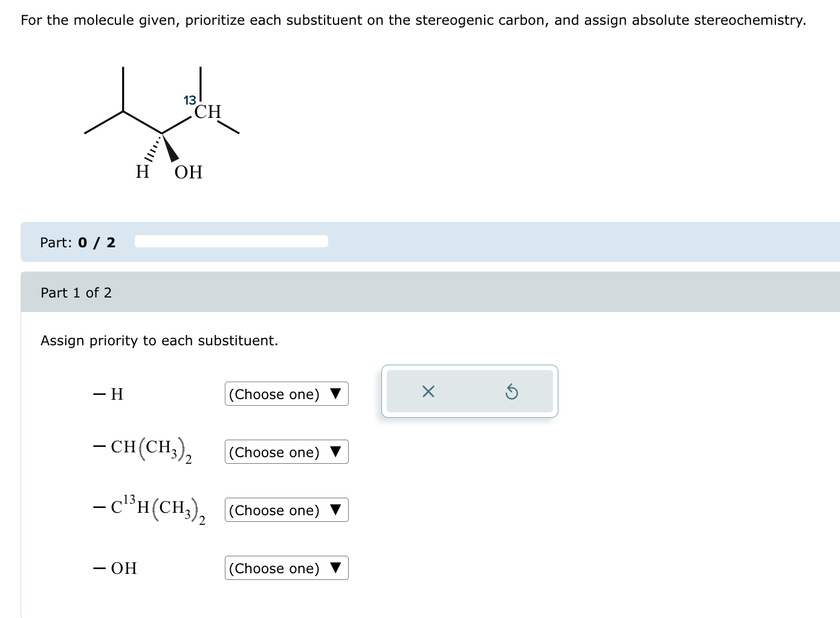Select the OH label under the stereocenter
Image resolution: width=840 pixels, height=618 pixels.
pos(188,172)
